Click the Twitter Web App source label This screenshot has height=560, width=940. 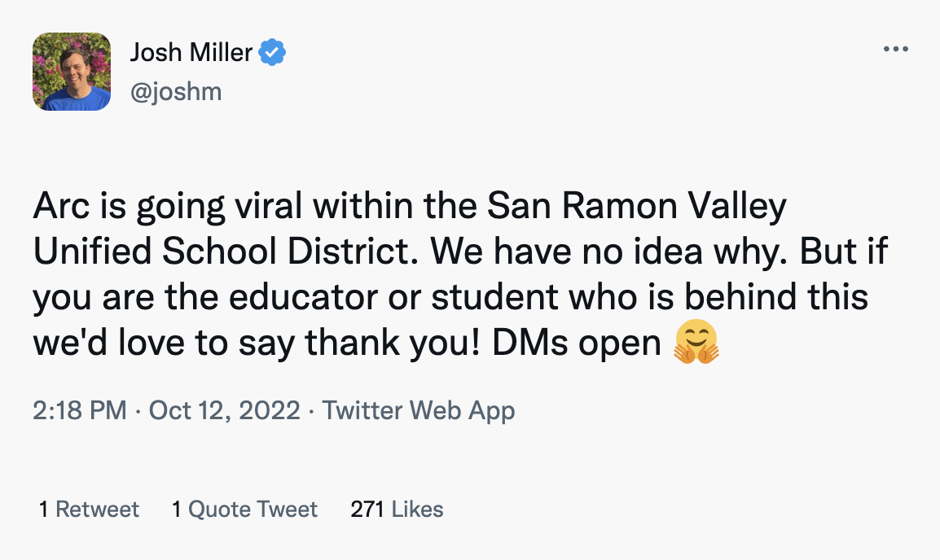pyautogui.click(x=419, y=410)
